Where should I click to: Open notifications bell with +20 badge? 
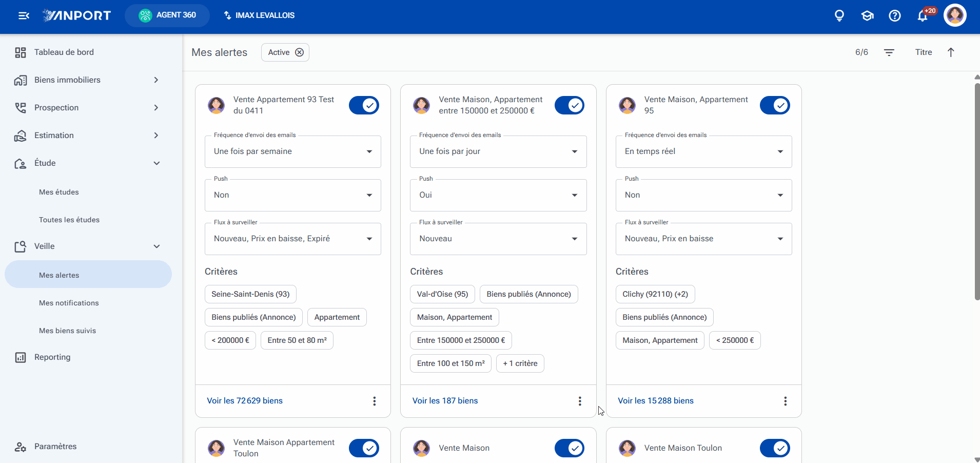click(x=923, y=15)
